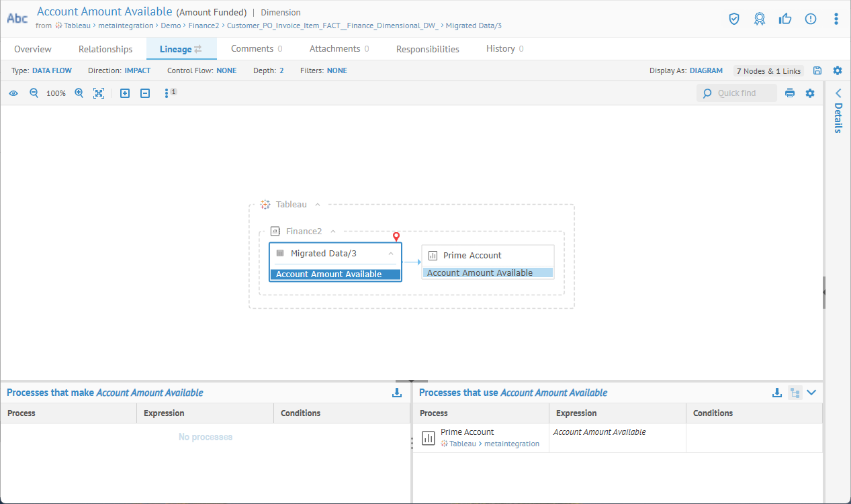
Task: Toggle tree view in processes panel
Action: point(795,393)
